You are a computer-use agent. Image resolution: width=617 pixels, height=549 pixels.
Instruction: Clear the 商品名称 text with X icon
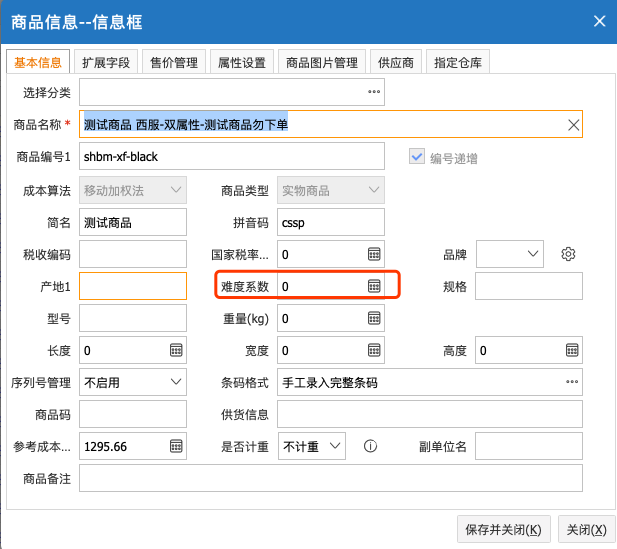pos(573,125)
